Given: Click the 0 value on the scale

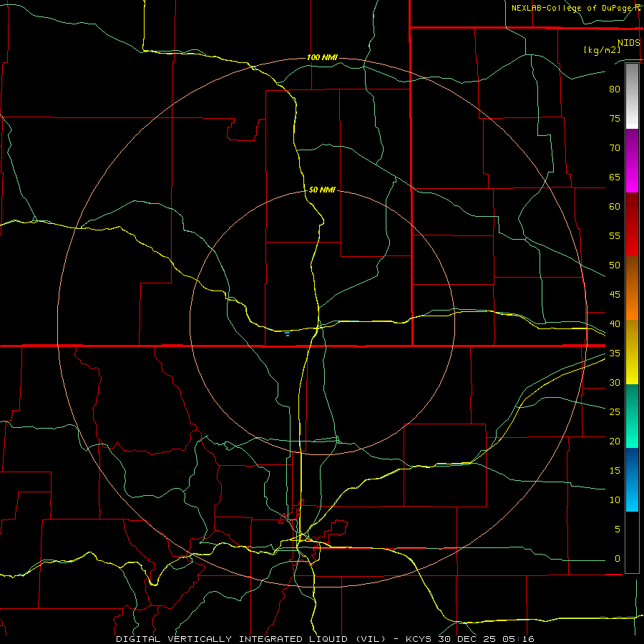Looking at the screenshot, I should click(618, 559).
